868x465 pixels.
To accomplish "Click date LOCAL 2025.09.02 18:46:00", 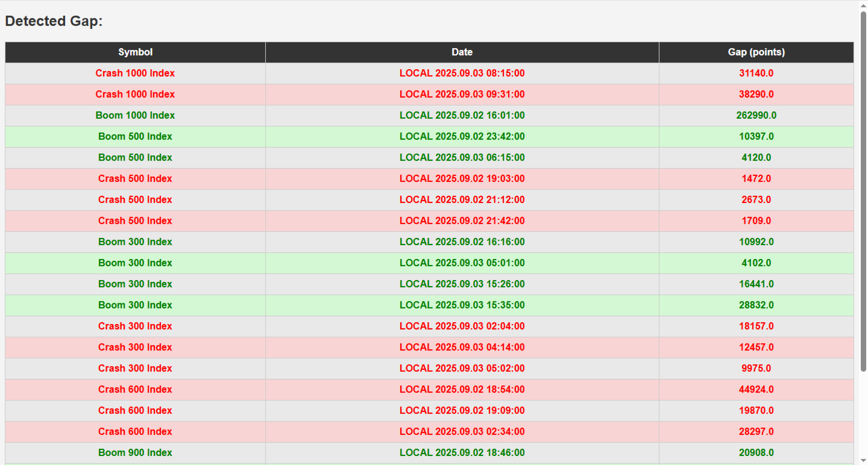I will 462,453.
